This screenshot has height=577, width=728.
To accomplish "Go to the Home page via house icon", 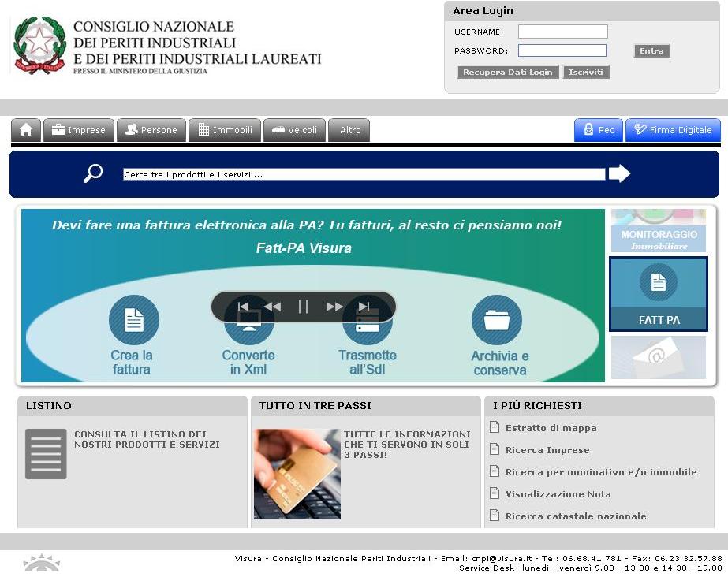I will tap(26, 130).
